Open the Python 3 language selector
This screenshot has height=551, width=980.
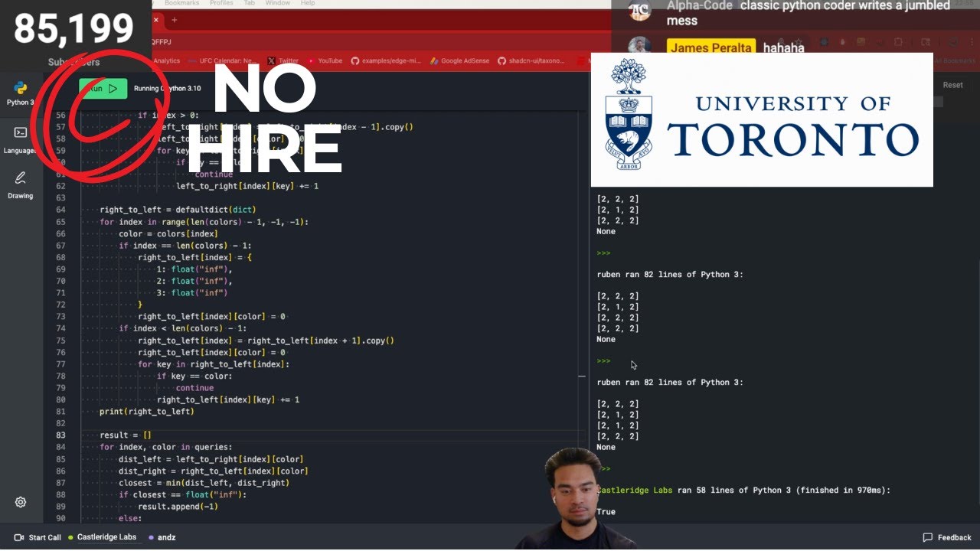click(x=21, y=93)
